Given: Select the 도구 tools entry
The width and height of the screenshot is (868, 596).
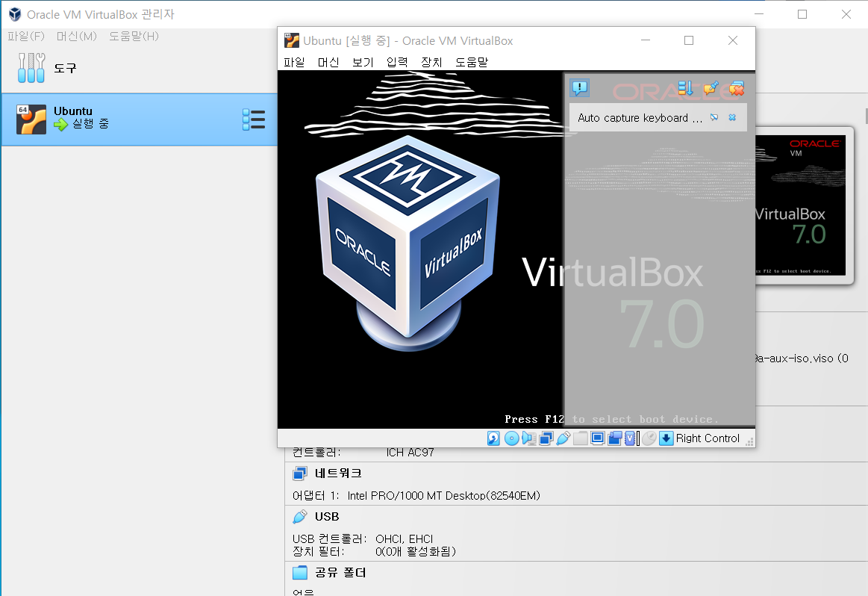Looking at the screenshot, I should pos(139,67).
